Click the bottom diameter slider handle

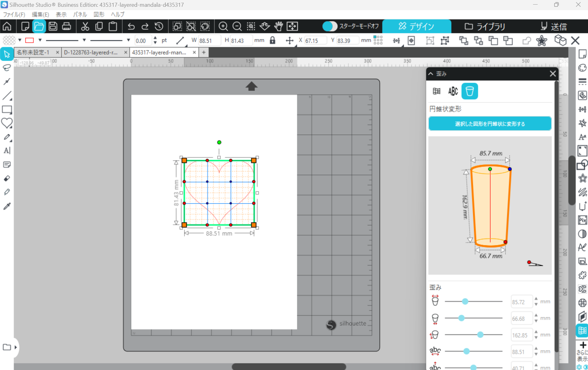[461, 318]
